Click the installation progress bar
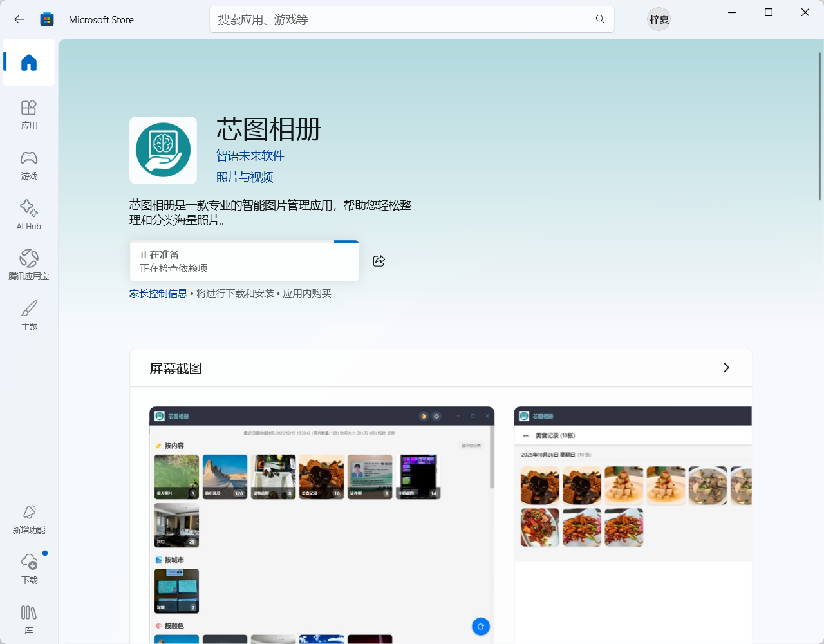The image size is (824, 644). pyautogui.click(x=244, y=261)
